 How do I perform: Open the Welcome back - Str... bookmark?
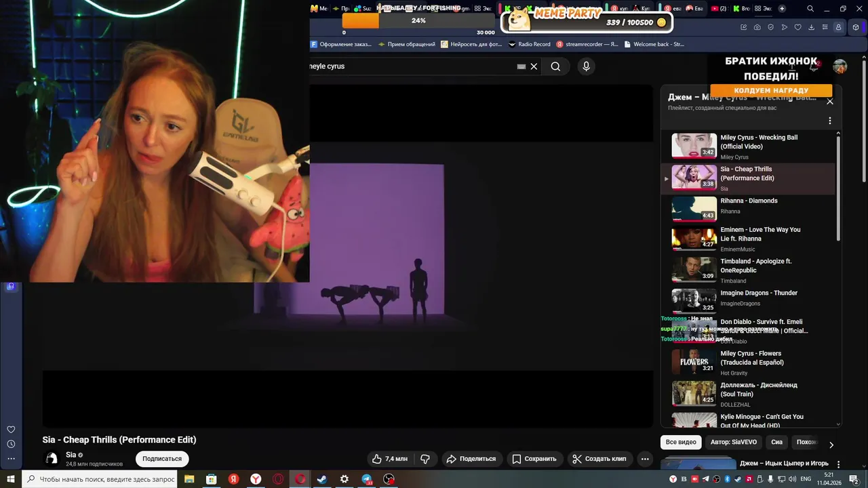click(654, 44)
